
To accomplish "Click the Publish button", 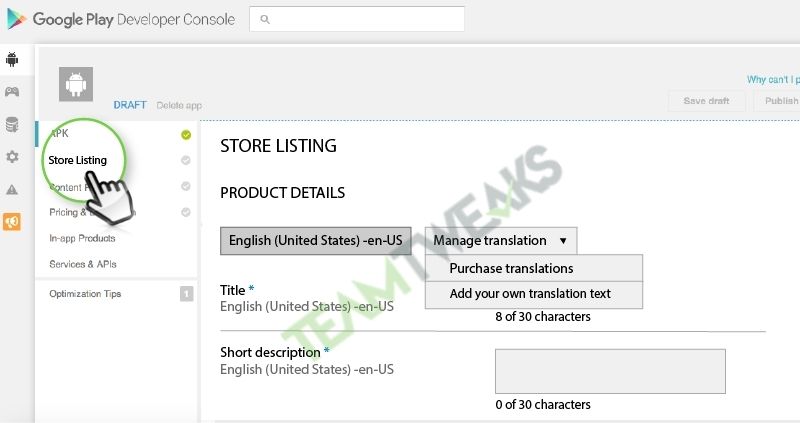I will [779, 101].
